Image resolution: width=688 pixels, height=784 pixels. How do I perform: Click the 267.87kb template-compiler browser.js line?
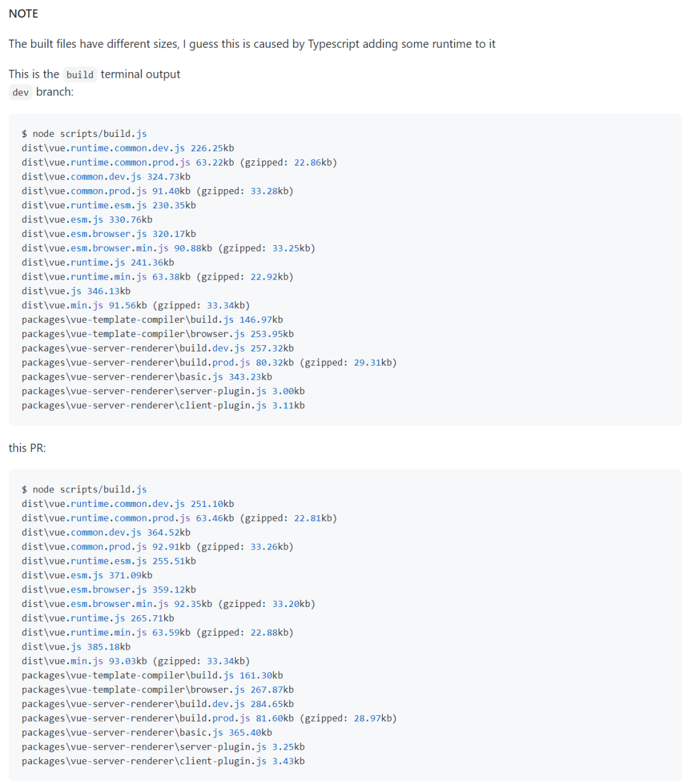(157, 690)
